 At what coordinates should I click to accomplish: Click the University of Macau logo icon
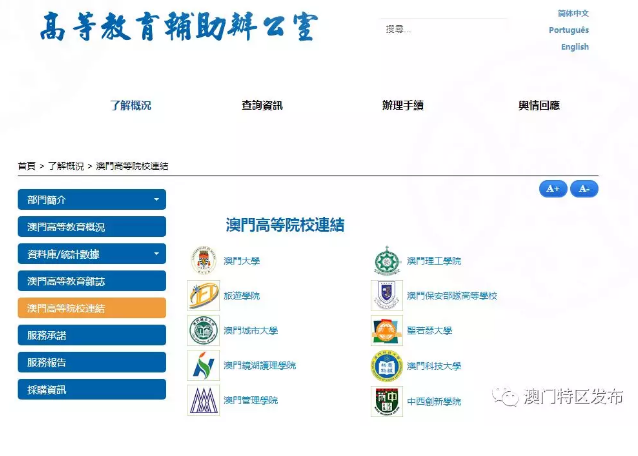[x=203, y=260]
